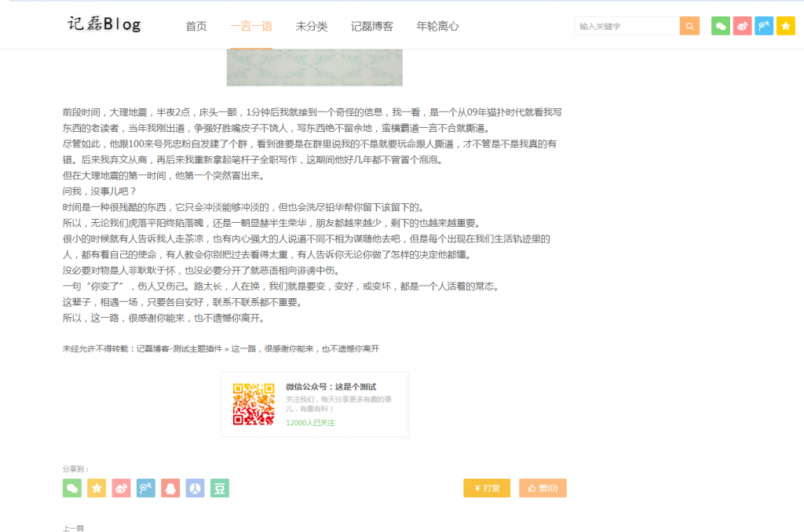Click the blue magnifier icon in the header
Image resolution: width=804 pixels, height=532 pixels.
[763, 26]
